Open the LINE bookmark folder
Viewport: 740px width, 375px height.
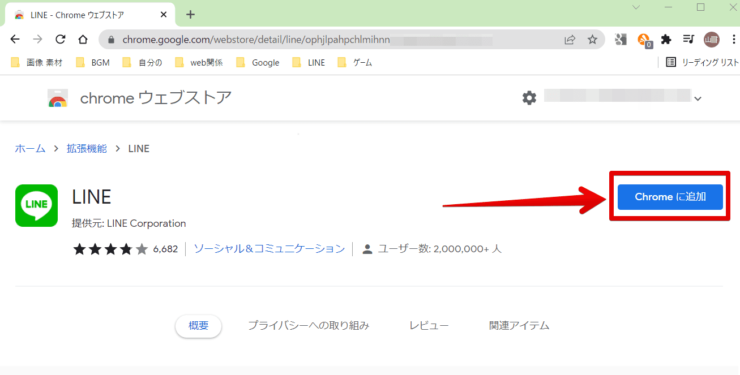click(x=309, y=62)
